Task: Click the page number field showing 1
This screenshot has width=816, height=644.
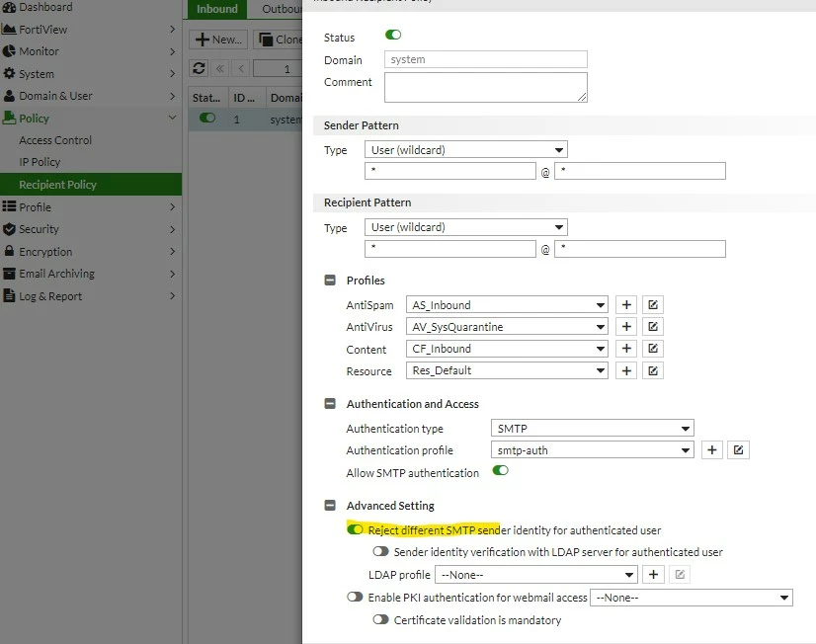Action: point(278,68)
